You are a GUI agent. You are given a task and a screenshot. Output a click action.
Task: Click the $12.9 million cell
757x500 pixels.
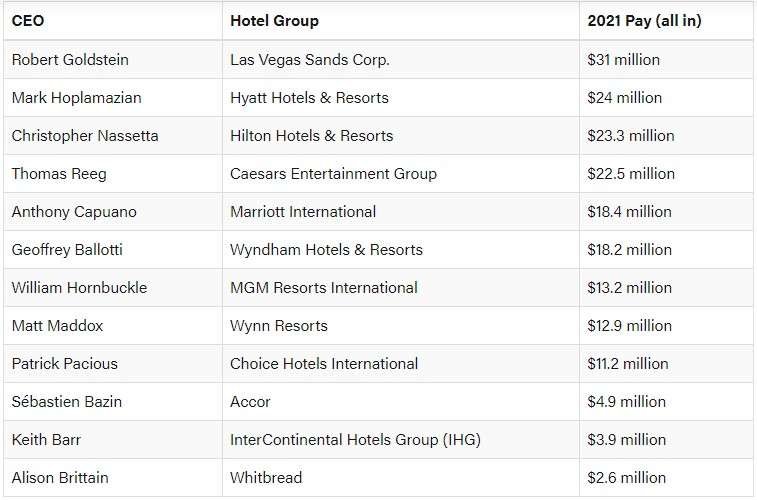click(666, 326)
